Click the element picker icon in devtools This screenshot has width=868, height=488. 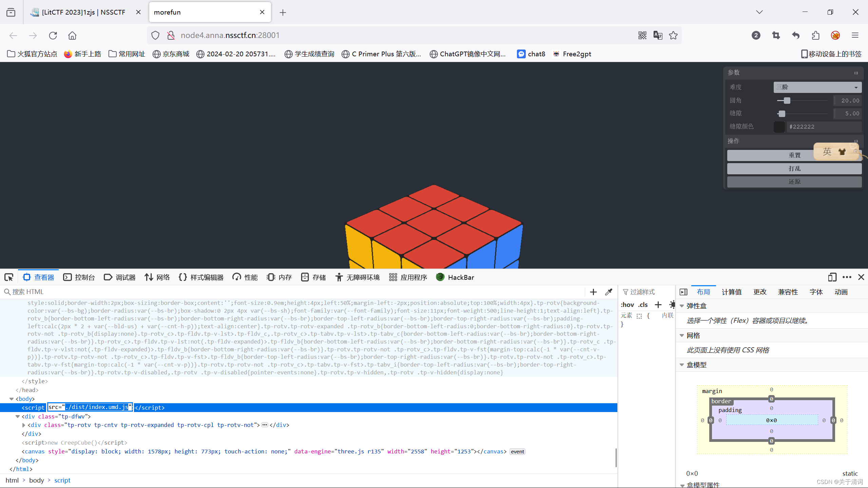coord(9,277)
